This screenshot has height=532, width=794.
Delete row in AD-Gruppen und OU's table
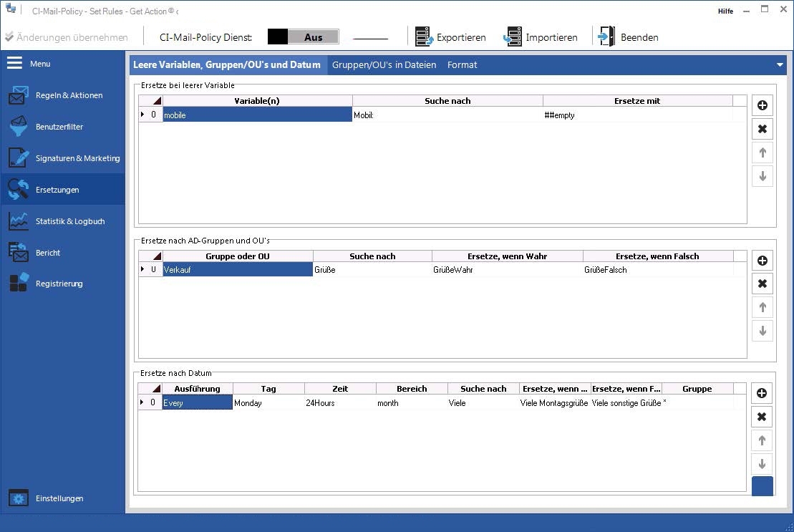pos(762,284)
